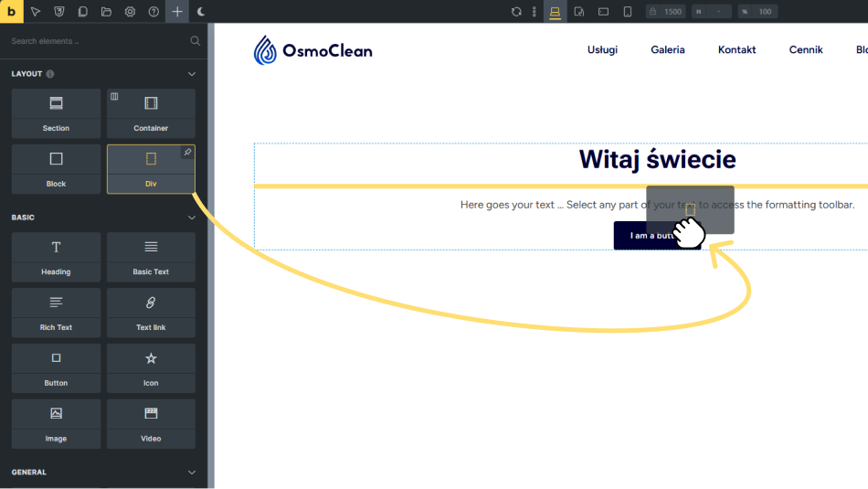
Task: Add the Rich Text element
Action: (56, 311)
